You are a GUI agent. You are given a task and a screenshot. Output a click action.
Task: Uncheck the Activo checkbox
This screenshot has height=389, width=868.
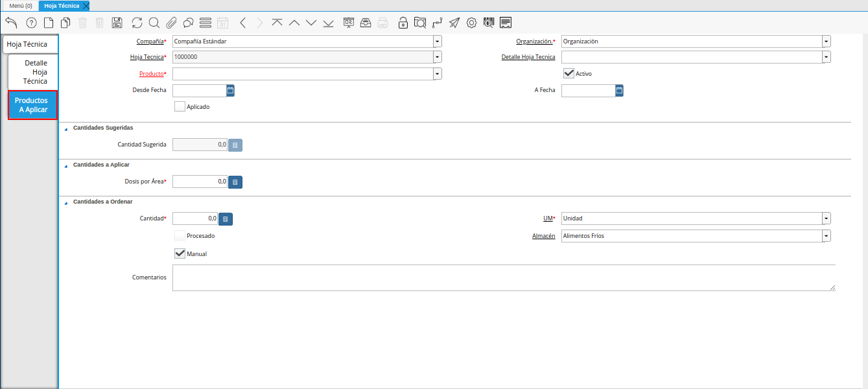pos(569,73)
